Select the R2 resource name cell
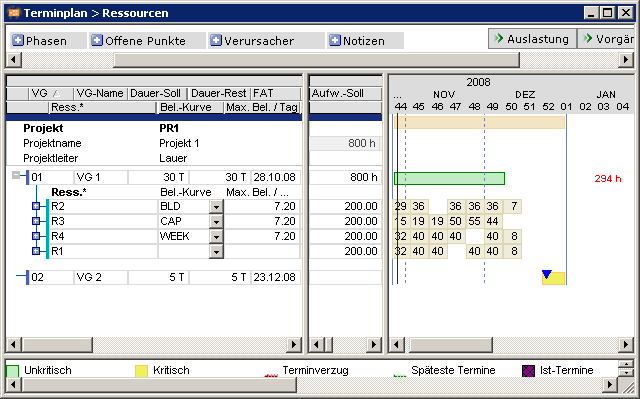Screen dimensions: 640x399 pyautogui.click(x=103, y=206)
